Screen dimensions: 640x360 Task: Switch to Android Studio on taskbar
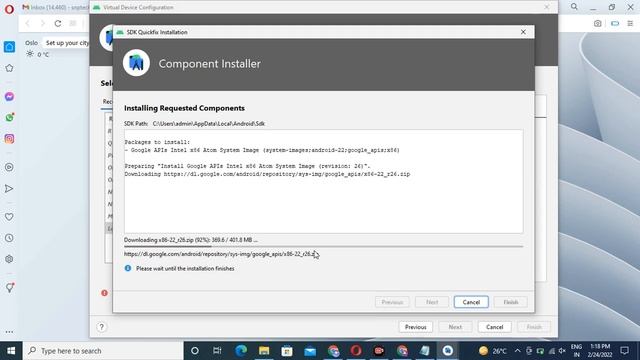click(448, 351)
